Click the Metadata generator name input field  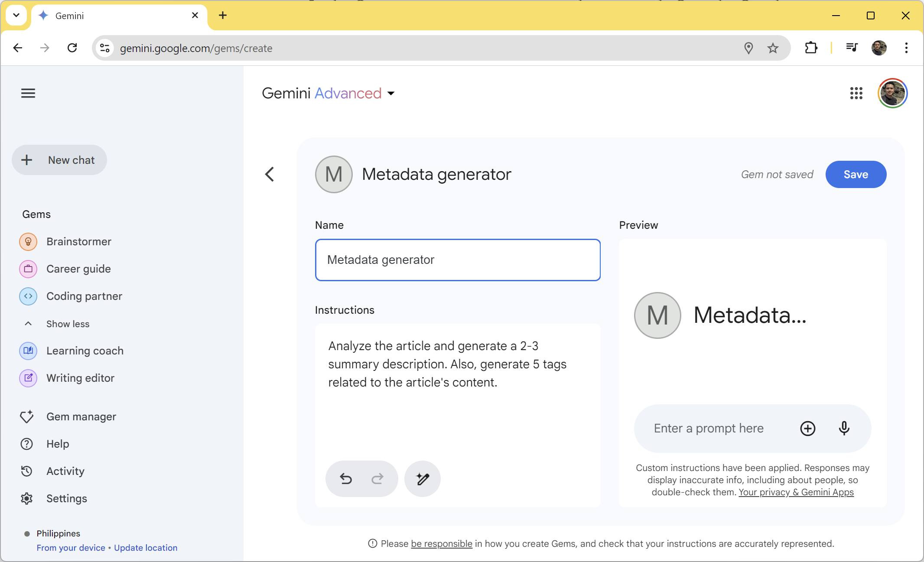click(x=458, y=260)
